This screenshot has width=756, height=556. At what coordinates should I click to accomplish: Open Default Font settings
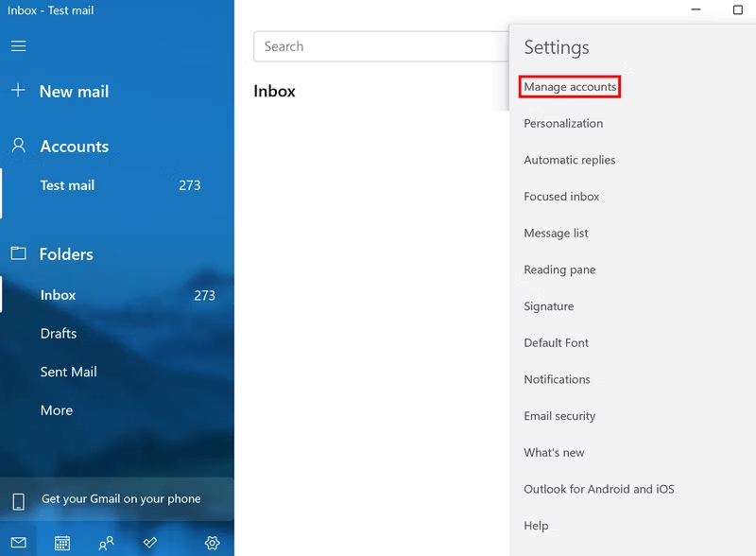click(556, 342)
